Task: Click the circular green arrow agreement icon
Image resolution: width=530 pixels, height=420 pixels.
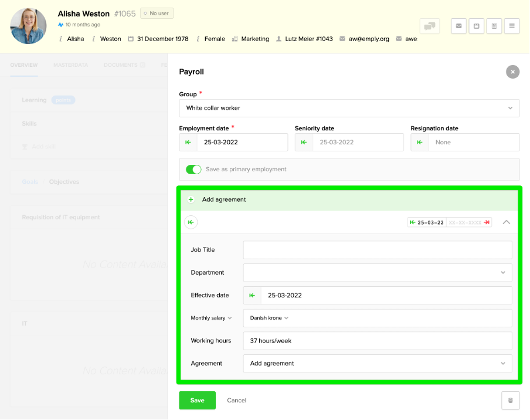Action: (191, 222)
